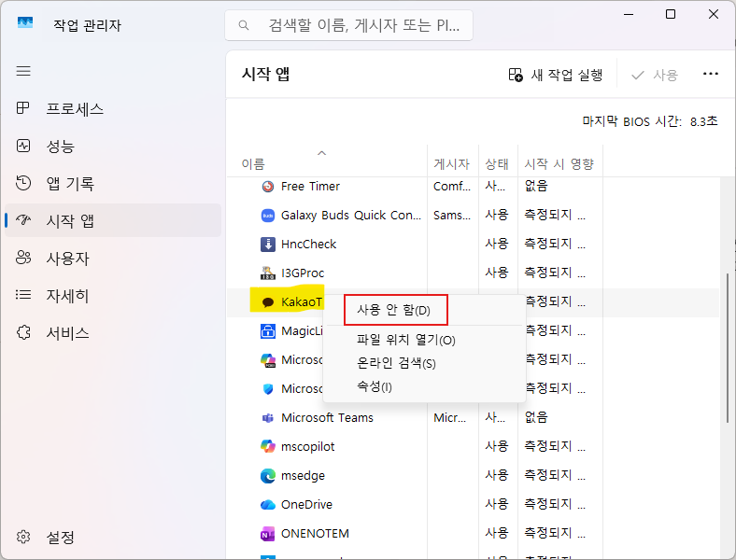The height and width of the screenshot is (560, 736).
Task: Click 사용 status cell of msedge
Action: click(x=497, y=475)
